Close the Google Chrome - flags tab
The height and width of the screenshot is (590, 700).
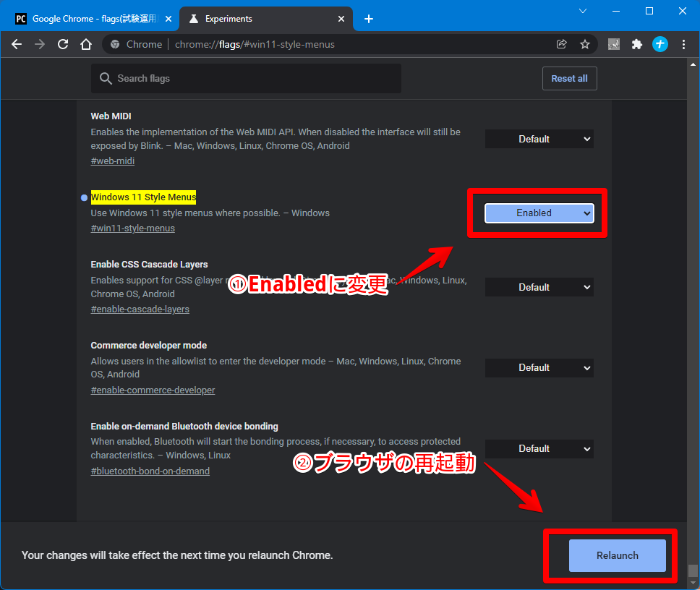point(168,19)
